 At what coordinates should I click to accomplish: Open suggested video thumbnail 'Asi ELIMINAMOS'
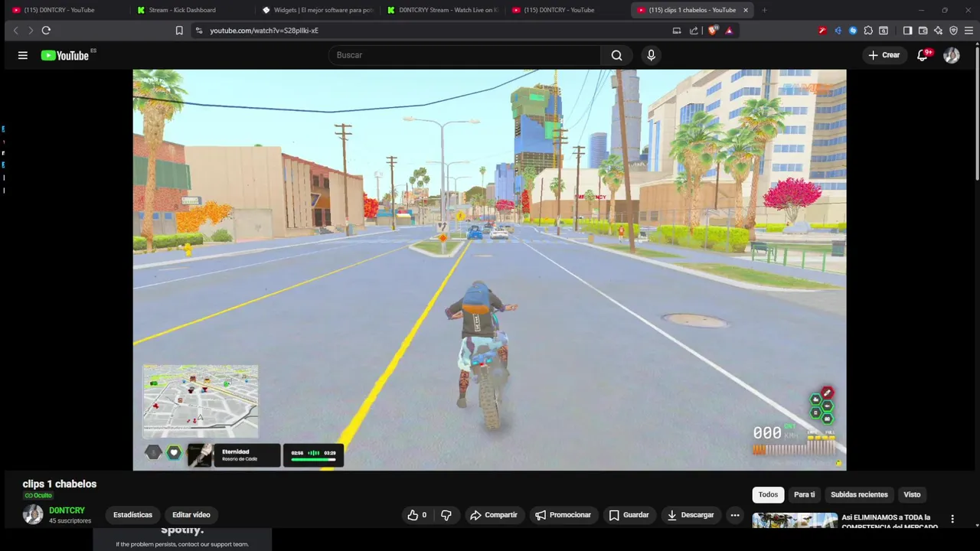point(795,520)
